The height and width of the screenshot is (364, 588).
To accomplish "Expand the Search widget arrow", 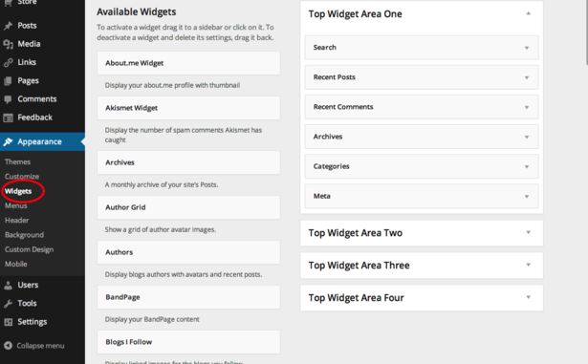I will click(527, 48).
